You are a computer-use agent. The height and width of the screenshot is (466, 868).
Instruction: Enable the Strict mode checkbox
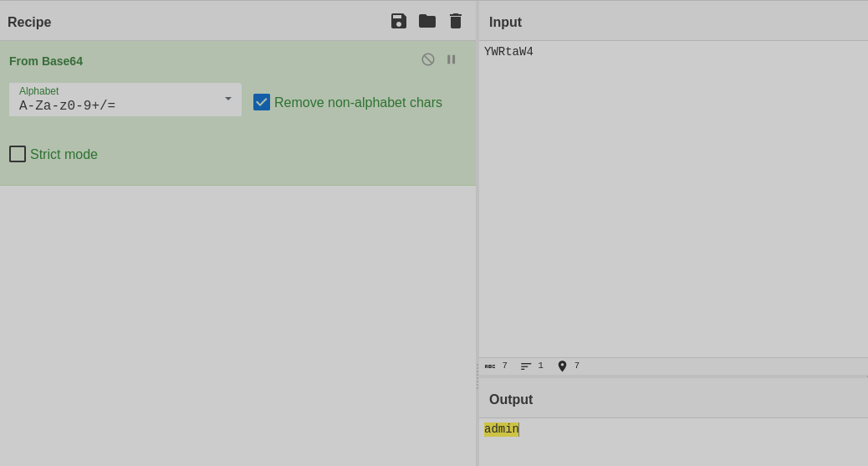pyautogui.click(x=18, y=154)
